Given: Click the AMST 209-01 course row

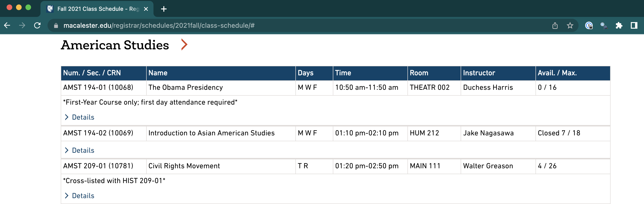Looking at the screenshot, I should (184, 166).
